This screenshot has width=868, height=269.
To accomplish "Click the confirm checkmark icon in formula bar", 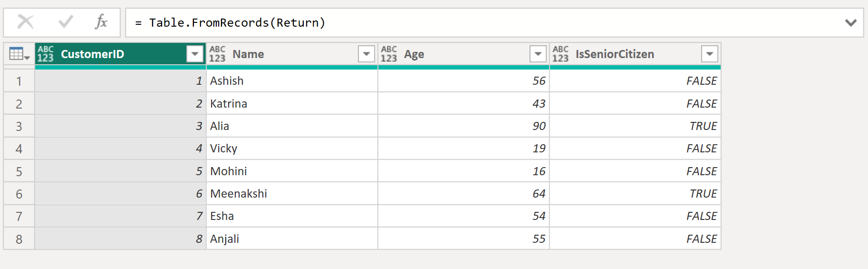I will coord(66,22).
